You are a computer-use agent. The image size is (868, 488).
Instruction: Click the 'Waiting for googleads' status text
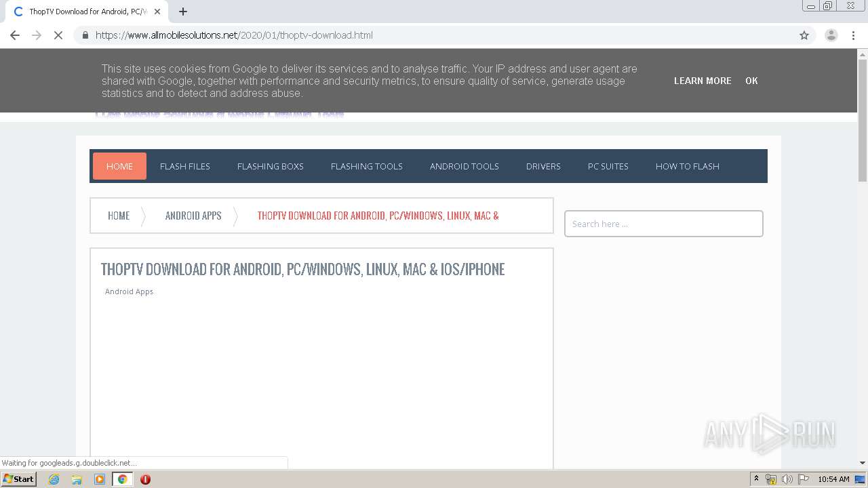(69, 463)
